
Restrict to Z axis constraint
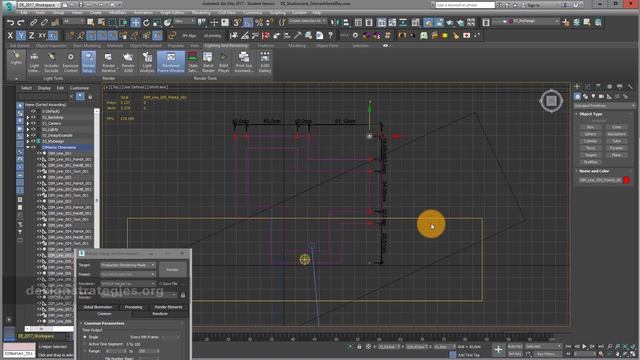[x=31, y=36]
